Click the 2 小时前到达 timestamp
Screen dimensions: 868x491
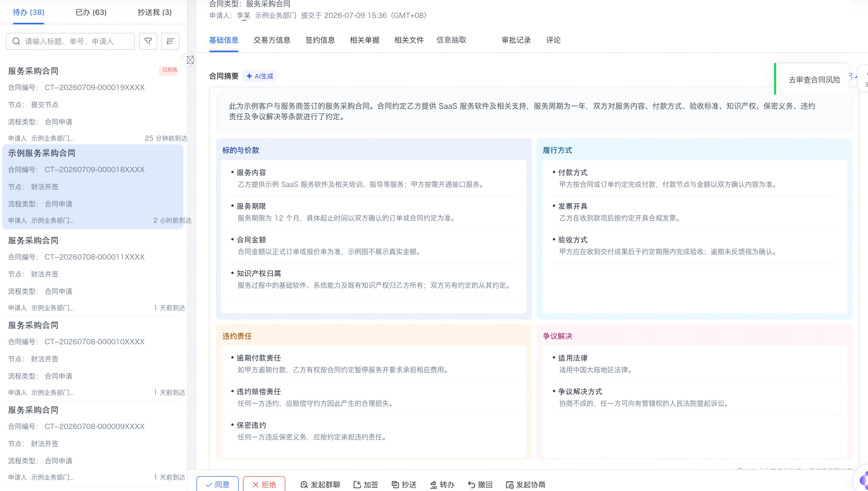[x=172, y=221]
